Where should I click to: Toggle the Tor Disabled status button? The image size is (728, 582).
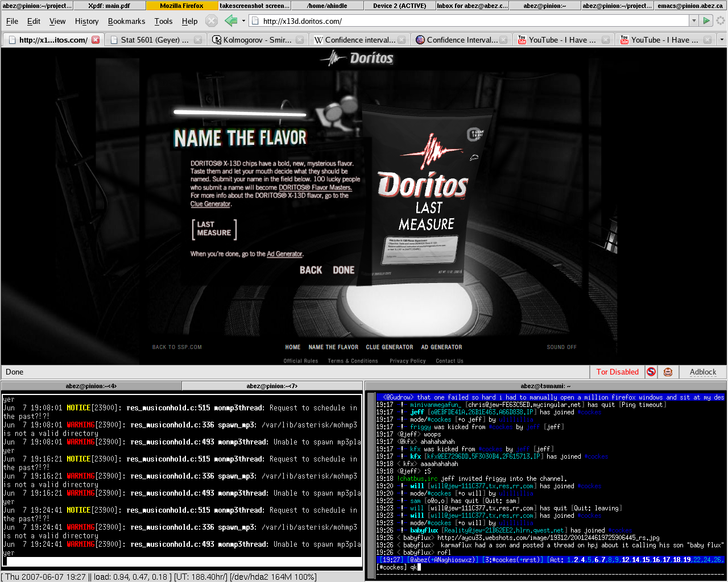pos(617,372)
